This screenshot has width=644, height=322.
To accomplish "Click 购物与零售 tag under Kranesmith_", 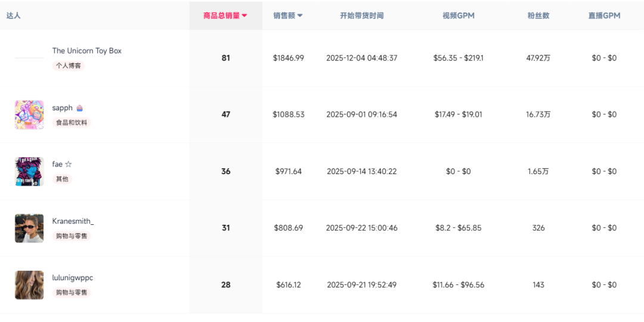I will coord(72,236).
